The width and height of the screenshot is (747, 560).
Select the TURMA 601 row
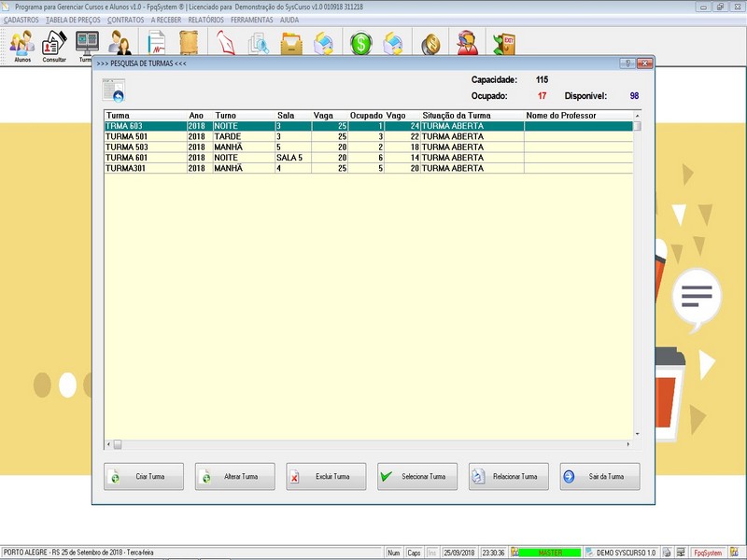coord(369,158)
